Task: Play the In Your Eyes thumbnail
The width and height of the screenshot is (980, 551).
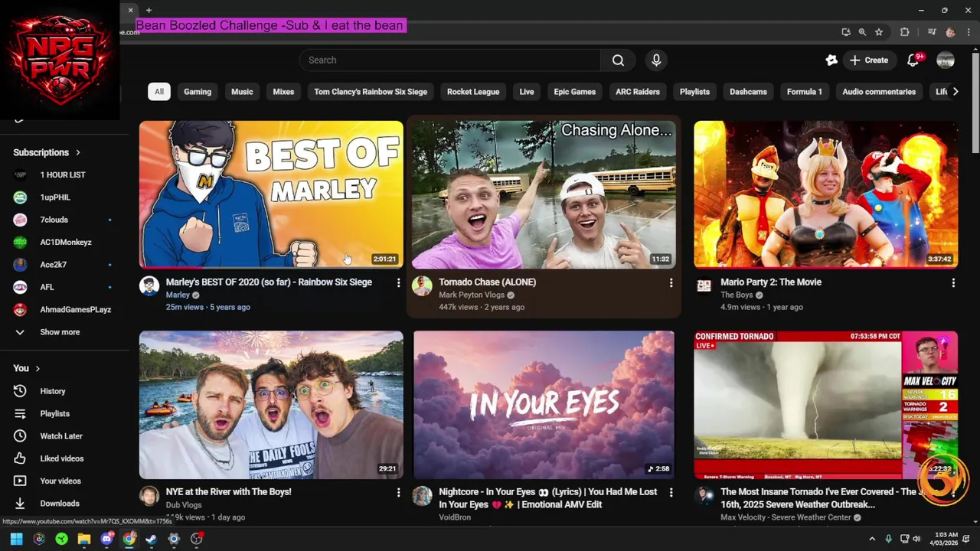Action: coord(544,405)
